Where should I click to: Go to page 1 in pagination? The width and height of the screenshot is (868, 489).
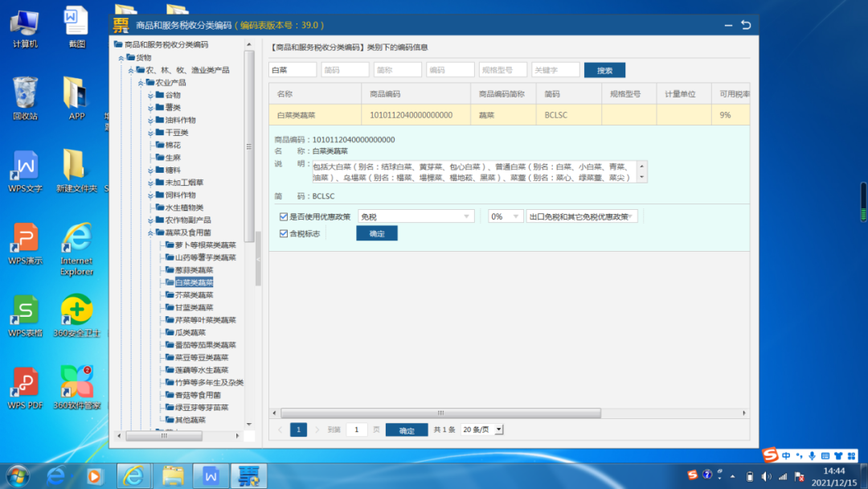[298, 429]
